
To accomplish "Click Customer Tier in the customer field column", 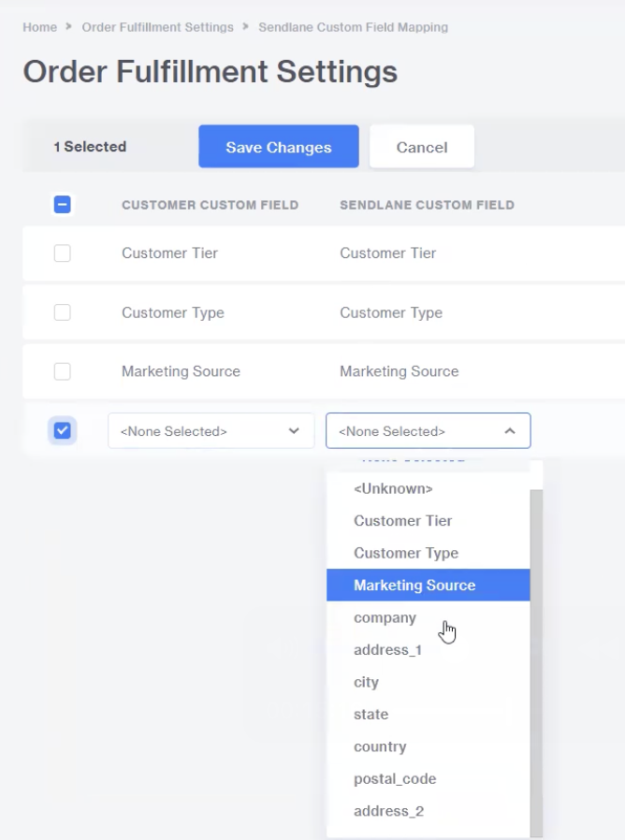I will pos(170,253).
